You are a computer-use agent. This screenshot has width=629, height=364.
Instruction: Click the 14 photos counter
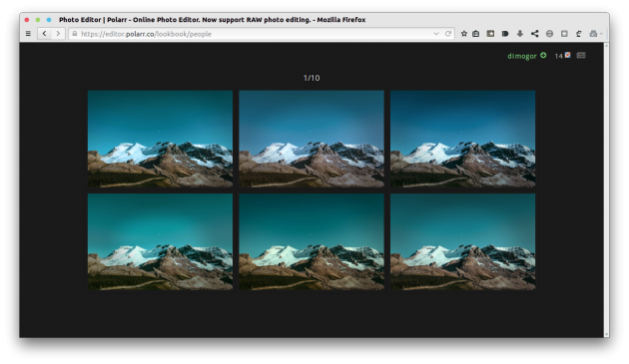pyautogui.click(x=558, y=56)
